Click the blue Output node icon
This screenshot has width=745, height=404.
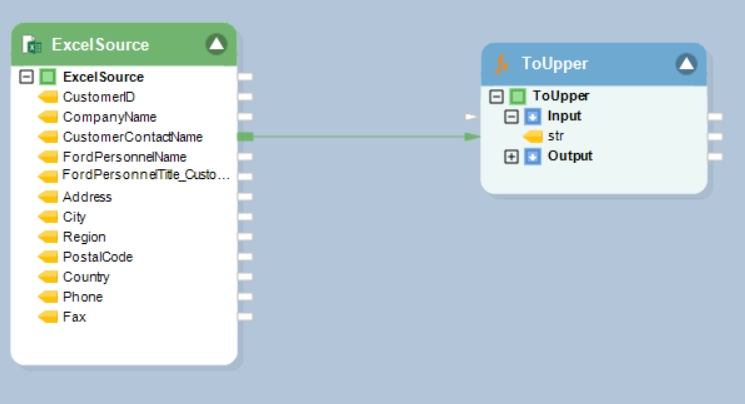point(533,156)
